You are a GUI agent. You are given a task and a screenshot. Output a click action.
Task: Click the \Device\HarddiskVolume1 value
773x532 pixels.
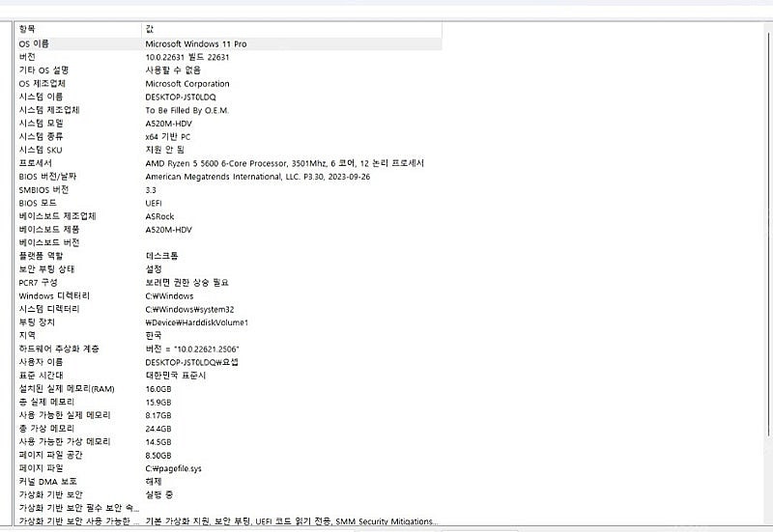click(x=197, y=322)
